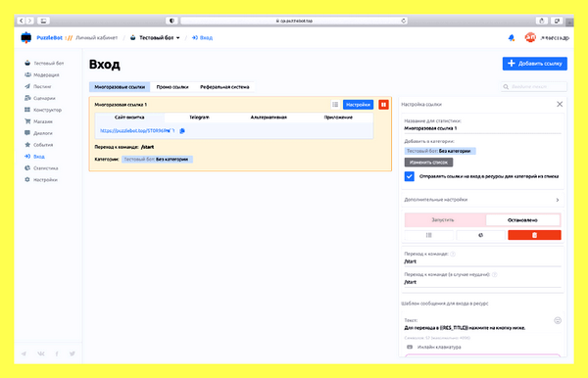Click the list icon in the link card header

point(335,105)
